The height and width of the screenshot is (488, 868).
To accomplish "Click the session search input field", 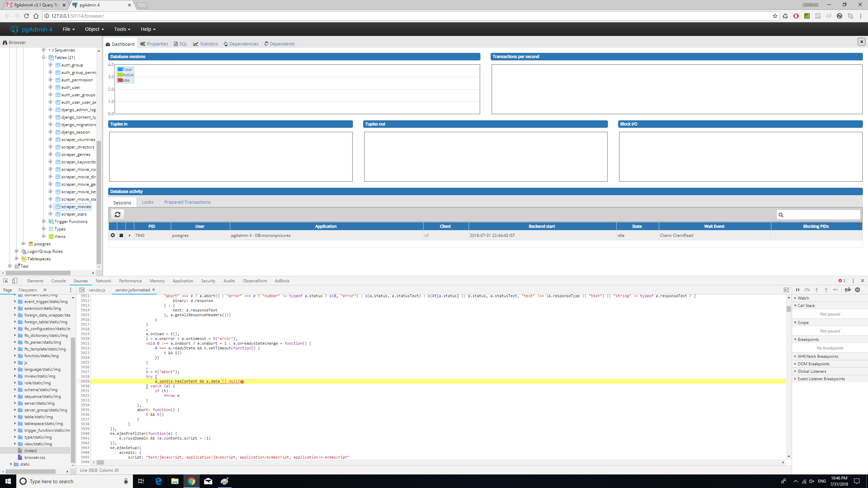I will coord(818,215).
